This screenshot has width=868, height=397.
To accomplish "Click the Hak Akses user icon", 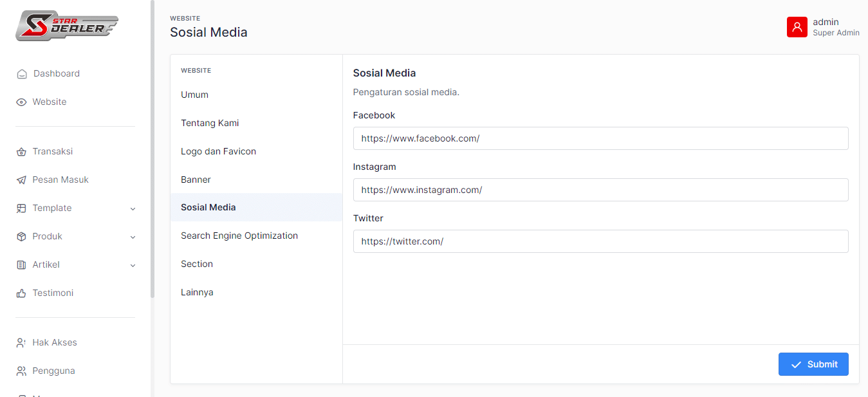I will 21,343.
